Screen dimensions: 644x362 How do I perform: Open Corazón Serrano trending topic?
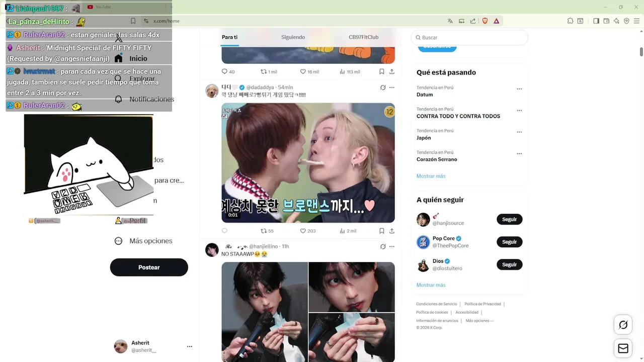tap(437, 159)
